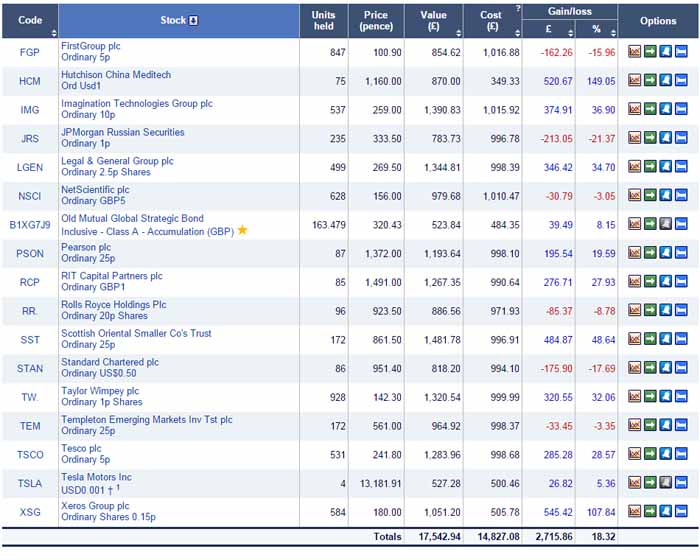Click the total gain 2,715.86
The height and width of the screenshot is (560, 700).
(554, 536)
